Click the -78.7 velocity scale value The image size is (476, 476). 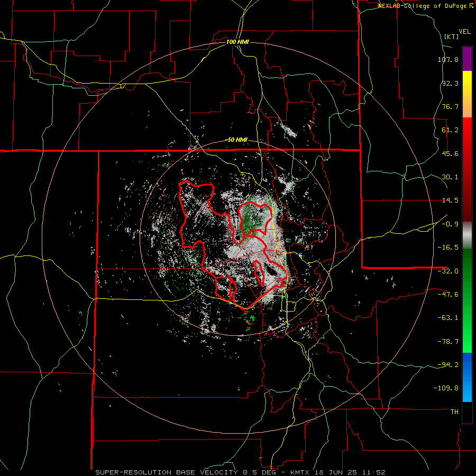pos(448,342)
